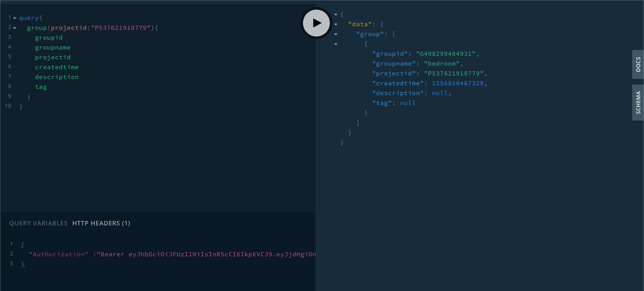Click the "P537621910779" value in the response
Image resolution: width=644 pixels, height=291 pixels.
[x=454, y=74]
